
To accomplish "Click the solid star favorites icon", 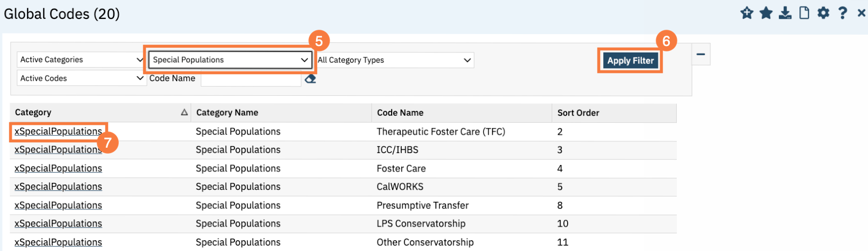I will pyautogui.click(x=766, y=13).
